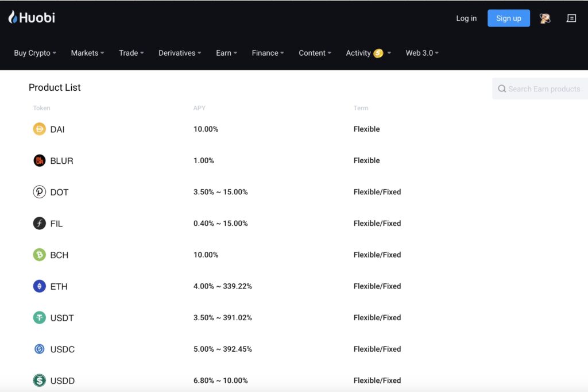Screen dimensions: 588x392
Task: Focus the Search Earn products field
Action: 540,89
